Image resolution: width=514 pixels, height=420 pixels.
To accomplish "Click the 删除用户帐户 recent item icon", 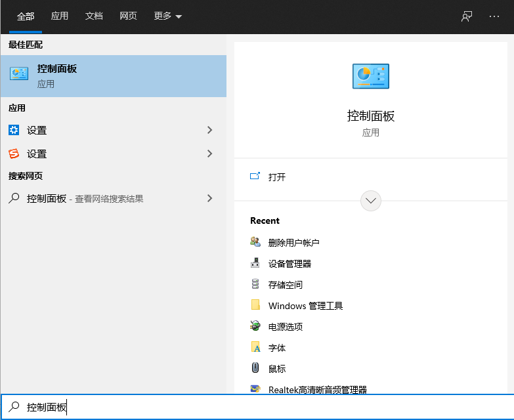I will coord(255,242).
